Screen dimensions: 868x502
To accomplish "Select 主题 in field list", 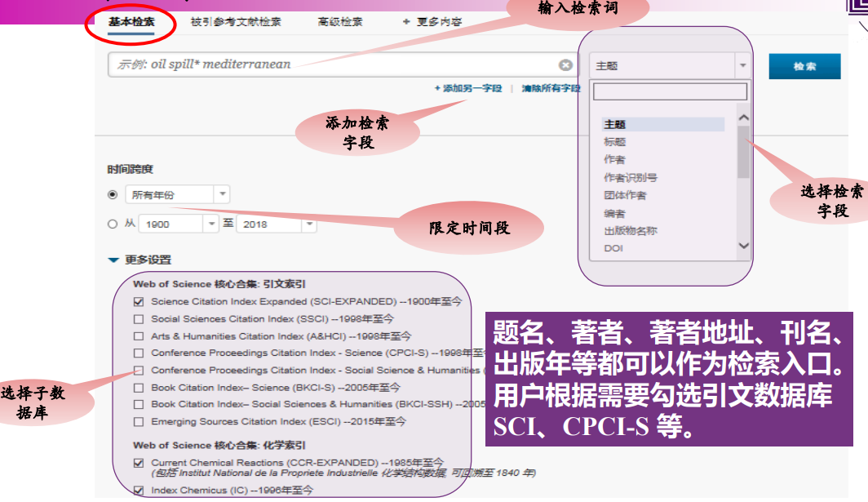I will click(x=663, y=124).
